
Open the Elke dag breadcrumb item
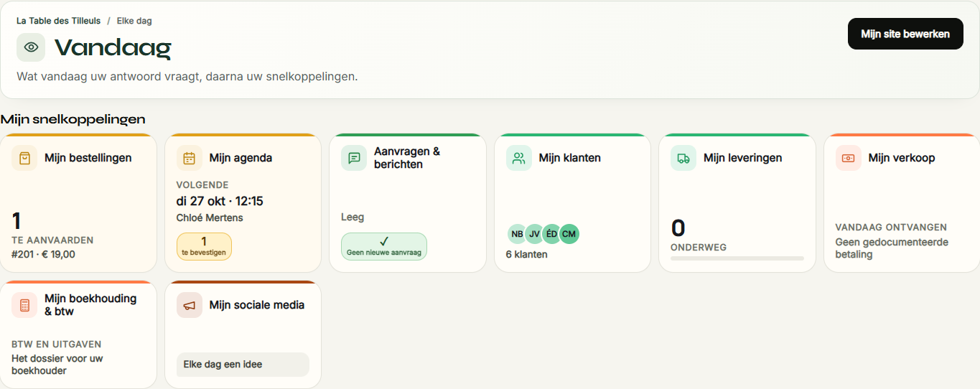(x=134, y=21)
